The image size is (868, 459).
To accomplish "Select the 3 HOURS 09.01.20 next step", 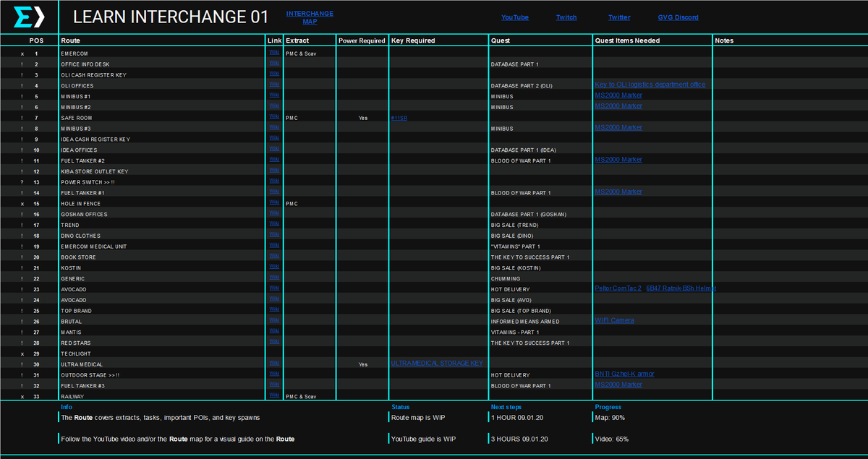I will click(520, 439).
